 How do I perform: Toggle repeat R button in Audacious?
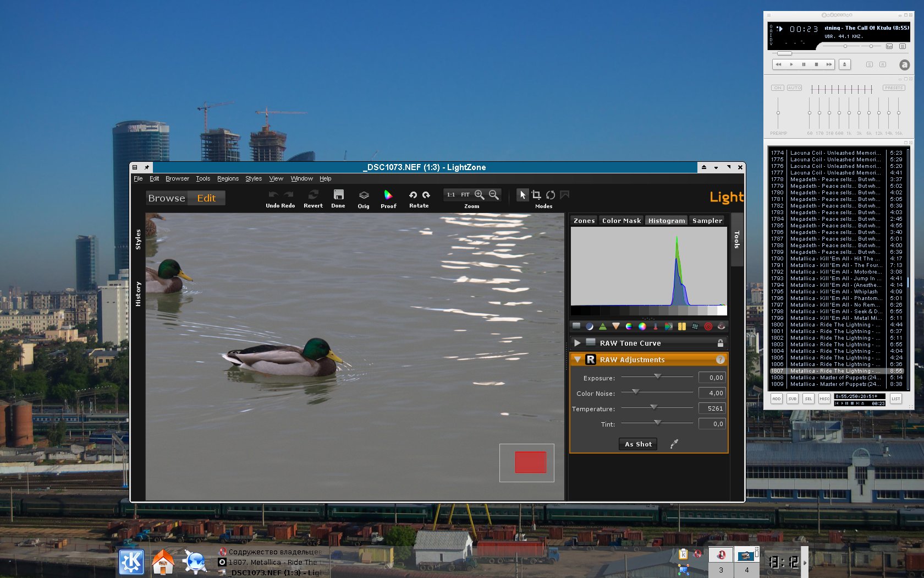[x=883, y=64]
